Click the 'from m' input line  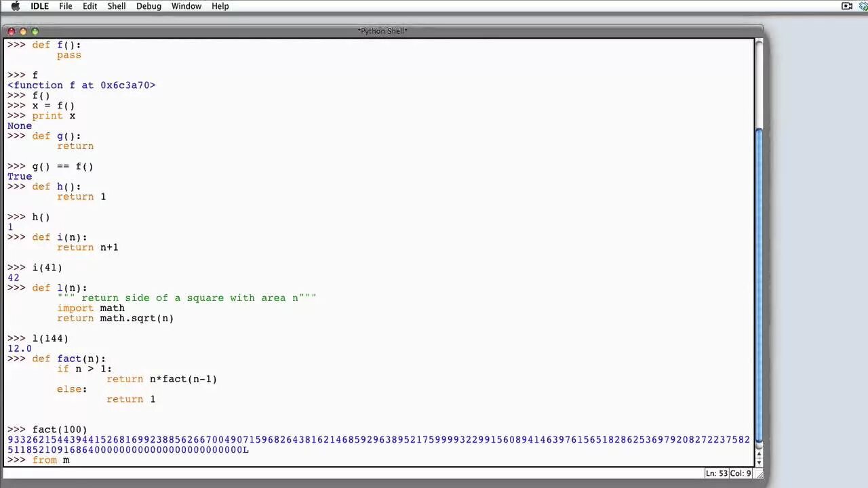coord(38,460)
